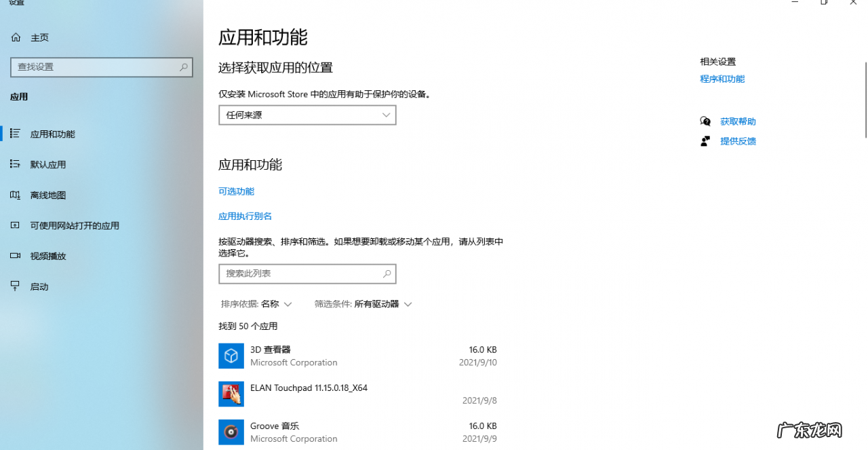
Task: Click the Groove 音乐 app icon
Action: click(231, 432)
